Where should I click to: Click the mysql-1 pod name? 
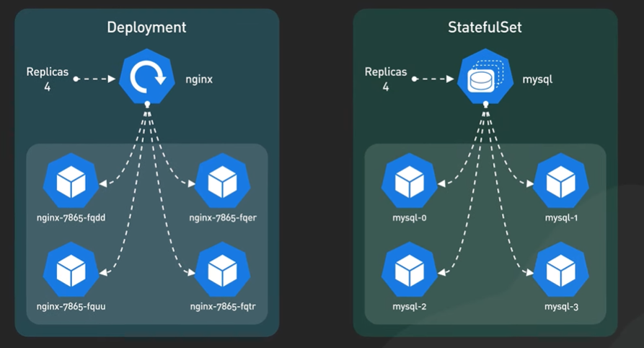[561, 218]
